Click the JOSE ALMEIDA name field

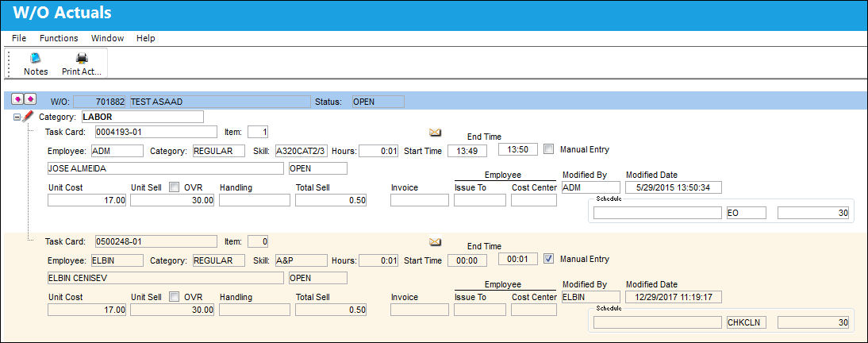tap(166, 168)
